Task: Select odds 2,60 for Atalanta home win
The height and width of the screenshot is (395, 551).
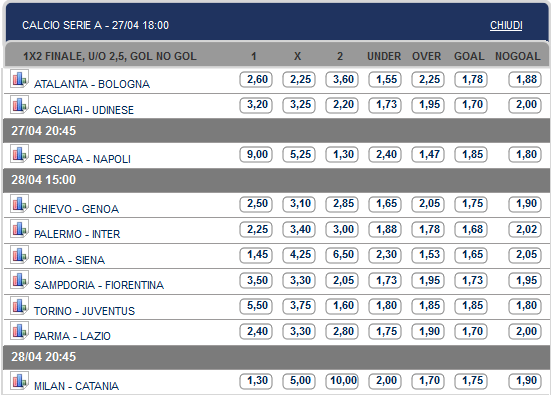Action: 256,79
